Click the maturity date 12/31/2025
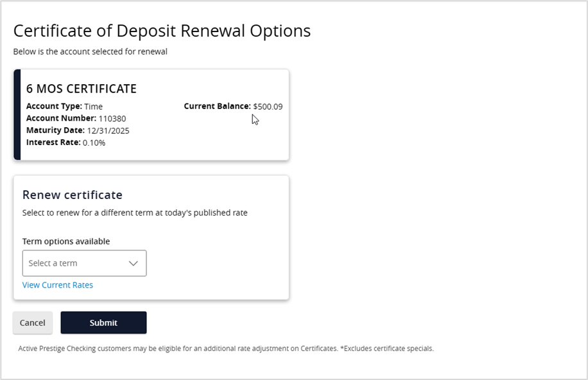The image size is (588, 380). [x=108, y=130]
